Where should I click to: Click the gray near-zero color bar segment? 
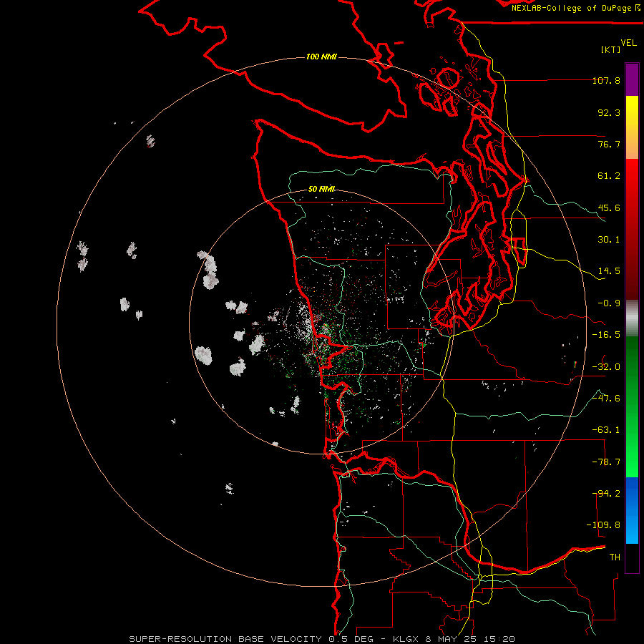[632, 318]
